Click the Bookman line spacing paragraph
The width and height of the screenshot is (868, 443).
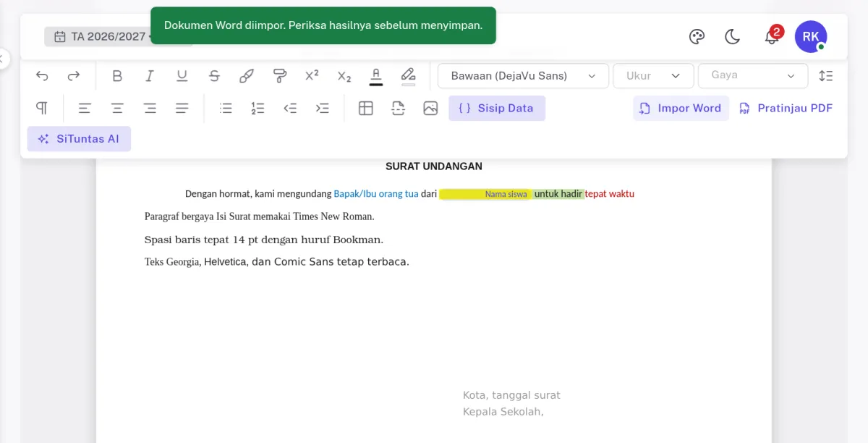click(264, 240)
